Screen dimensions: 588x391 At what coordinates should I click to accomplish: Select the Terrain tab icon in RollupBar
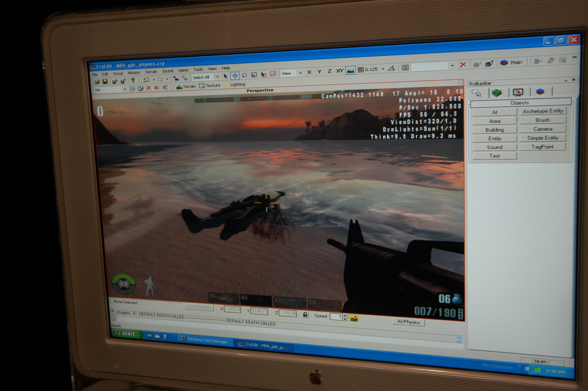(497, 93)
